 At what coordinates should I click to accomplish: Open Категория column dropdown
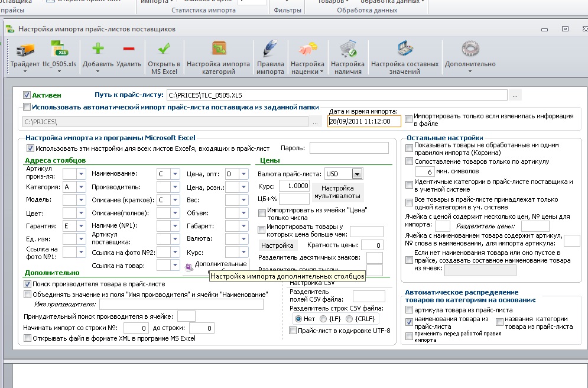(x=81, y=187)
